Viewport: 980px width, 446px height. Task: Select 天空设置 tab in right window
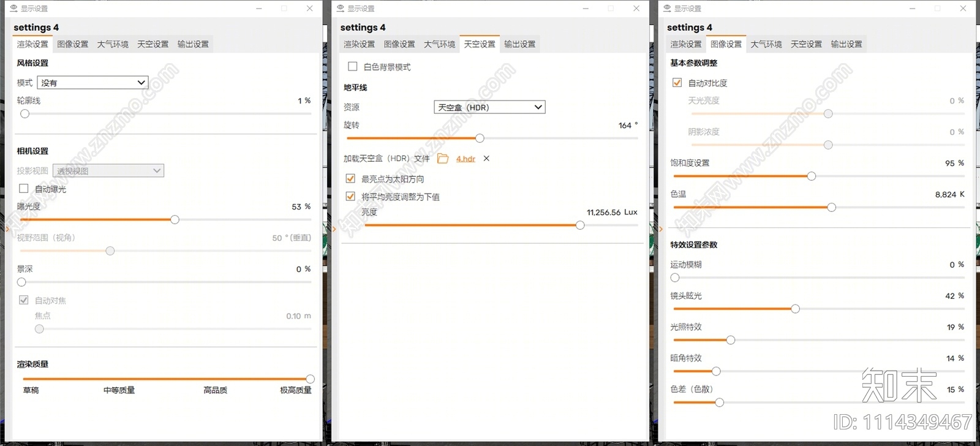click(x=807, y=44)
